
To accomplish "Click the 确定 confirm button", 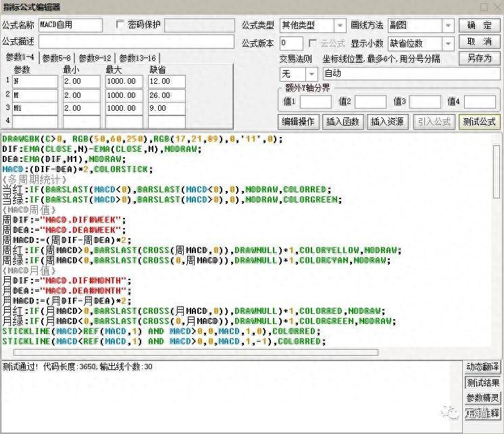I will point(479,25).
